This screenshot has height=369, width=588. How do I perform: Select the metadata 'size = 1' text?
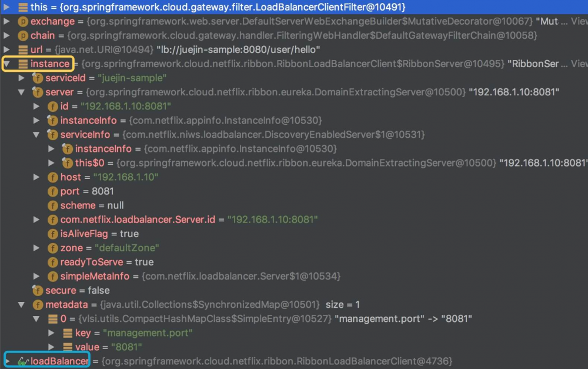pos(343,305)
